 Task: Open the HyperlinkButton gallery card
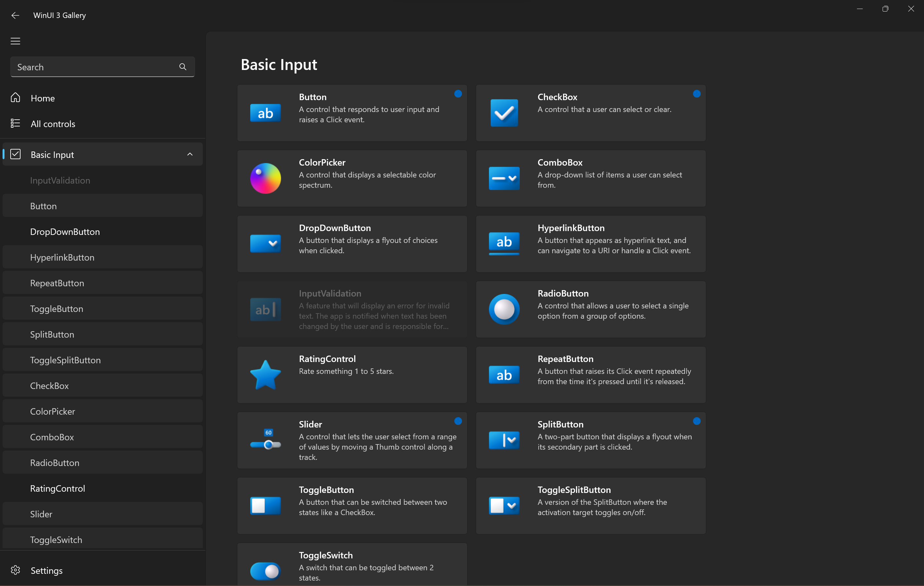(x=591, y=244)
